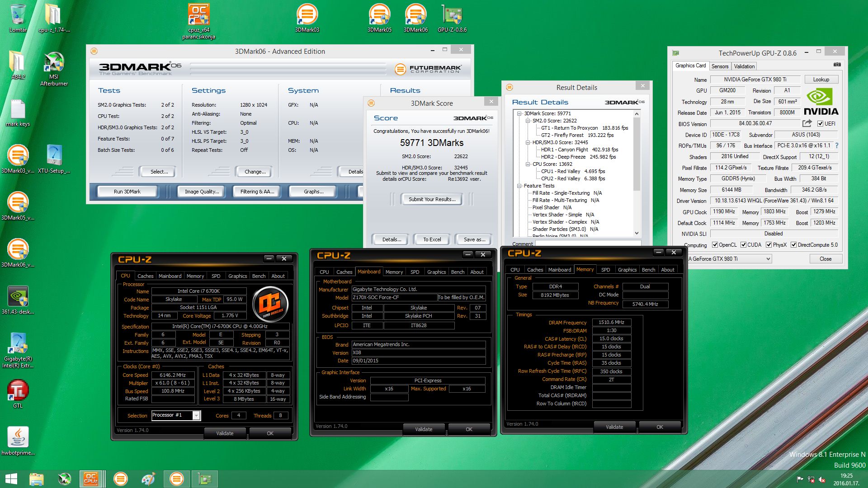This screenshot has height=488, width=868.
Task: Click the GT1 - Return To Proxycon row
Action: click(x=585, y=128)
